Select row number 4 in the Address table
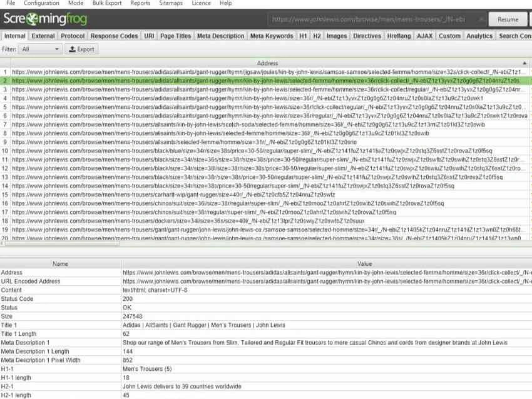Screen dimensions: 532x399 click(267, 98)
